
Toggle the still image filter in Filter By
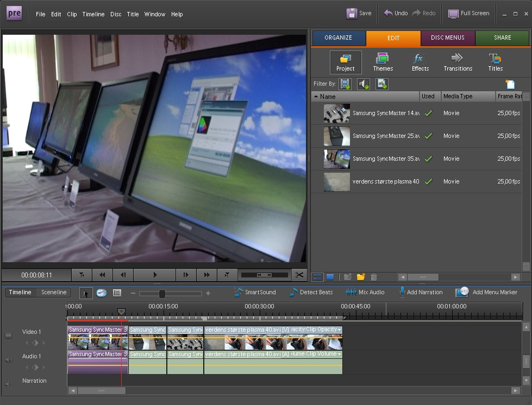(x=382, y=84)
